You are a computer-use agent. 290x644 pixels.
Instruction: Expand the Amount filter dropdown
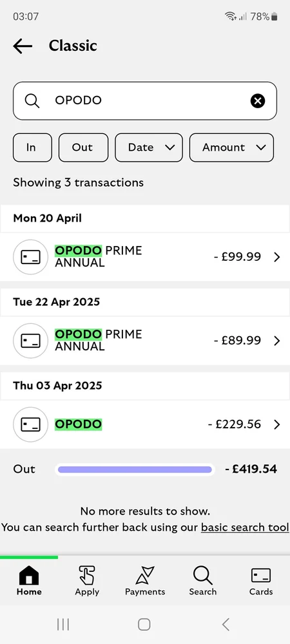pos(231,147)
